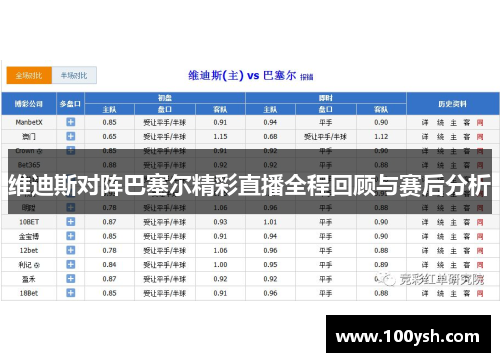This screenshot has width=500, height=362.
Task: Click the 1.01 live odds in 10BET row
Action: [x=270, y=222]
